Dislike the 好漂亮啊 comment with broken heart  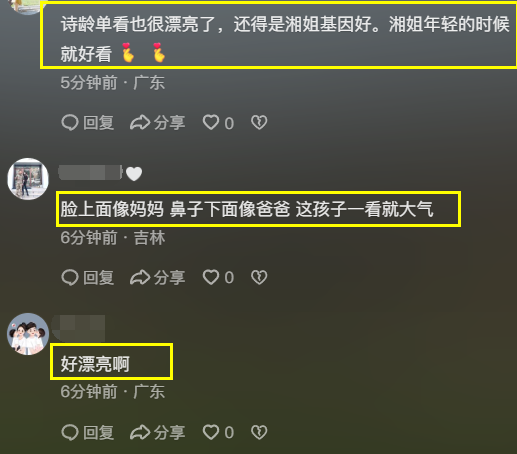click(x=259, y=432)
